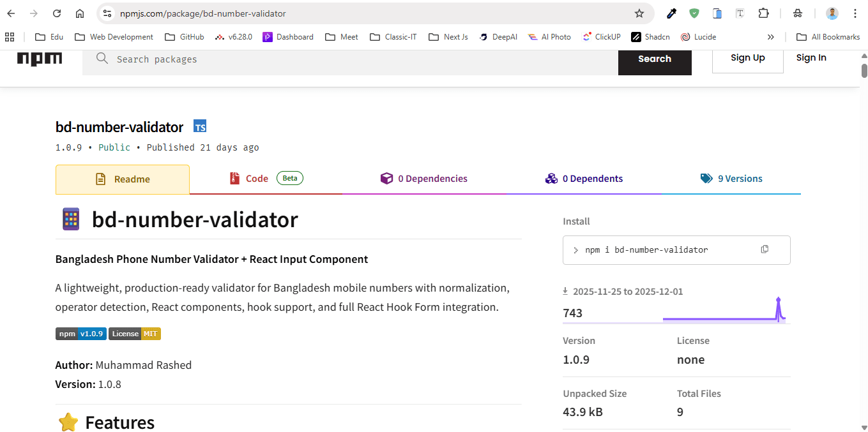Click the License value none

[x=691, y=360]
